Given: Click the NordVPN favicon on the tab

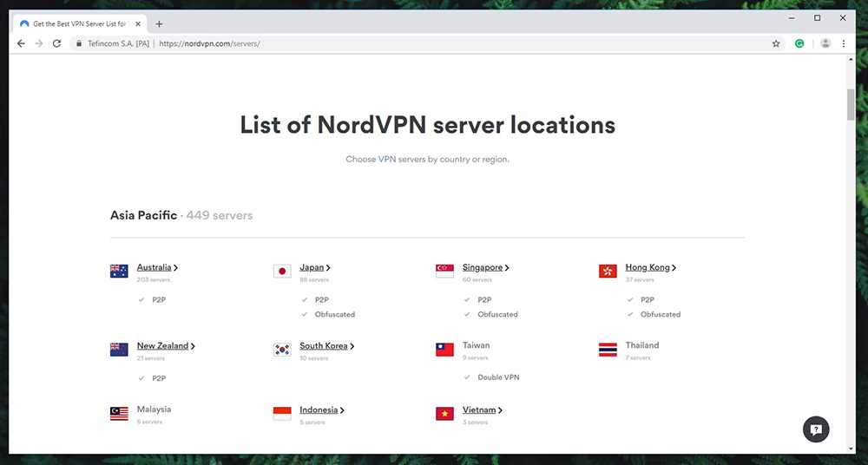Looking at the screenshot, I should click(x=23, y=23).
